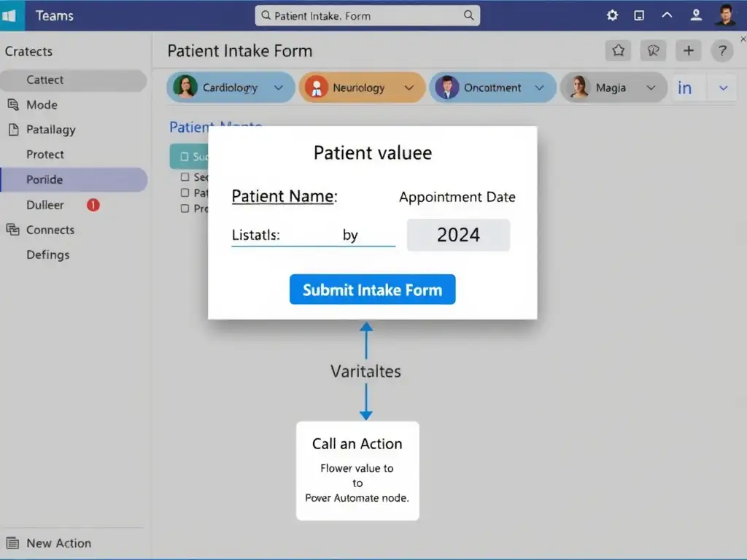Click the 'Cratects' sidebar heading
Screen dimensions: 747x560
click(x=28, y=52)
